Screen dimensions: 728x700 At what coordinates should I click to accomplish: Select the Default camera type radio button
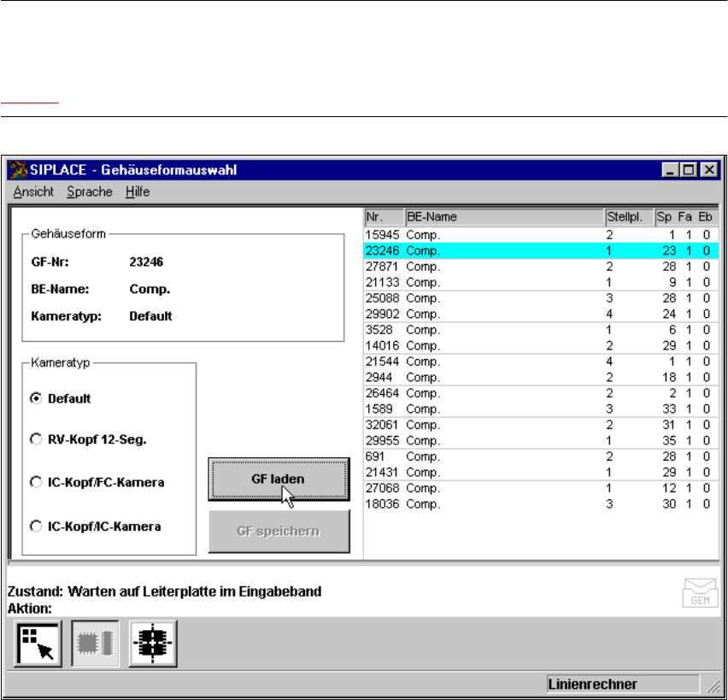36,398
